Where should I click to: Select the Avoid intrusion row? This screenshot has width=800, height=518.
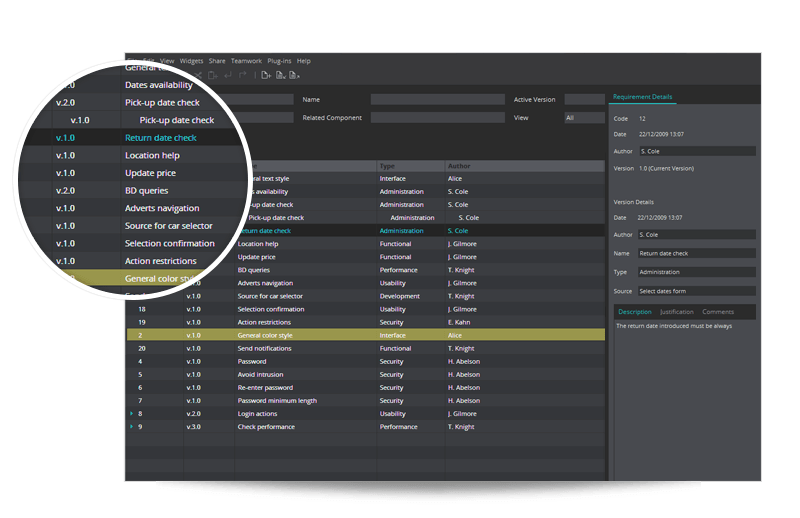(366, 375)
